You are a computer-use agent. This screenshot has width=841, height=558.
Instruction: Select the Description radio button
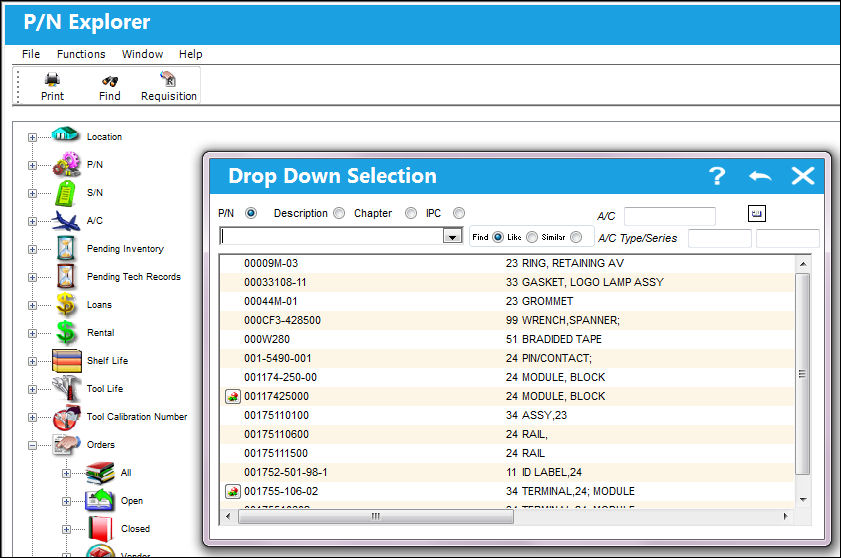339,213
